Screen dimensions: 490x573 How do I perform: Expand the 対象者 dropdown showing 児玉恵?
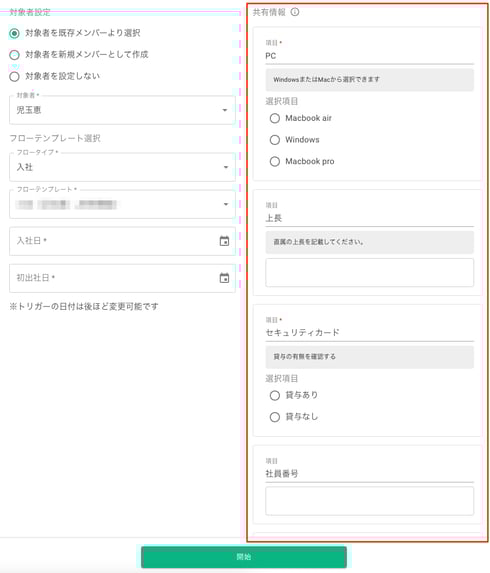click(x=122, y=110)
